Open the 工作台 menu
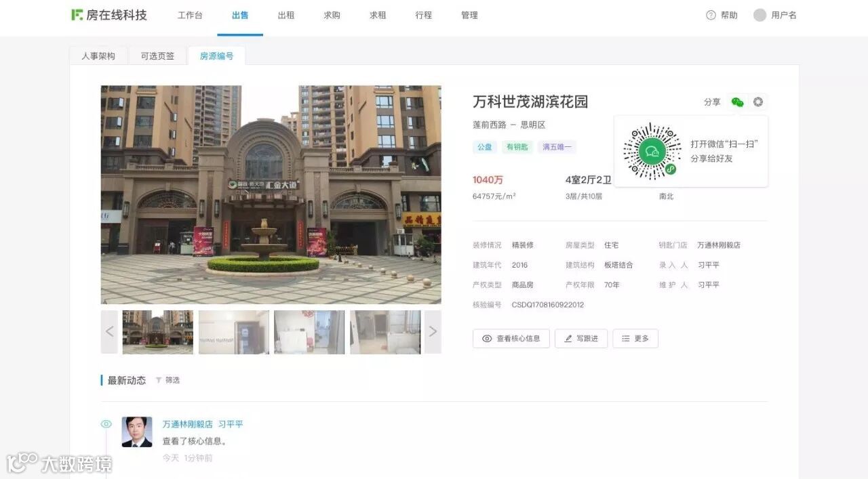Screen dimensions: 868x479 click(190, 15)
